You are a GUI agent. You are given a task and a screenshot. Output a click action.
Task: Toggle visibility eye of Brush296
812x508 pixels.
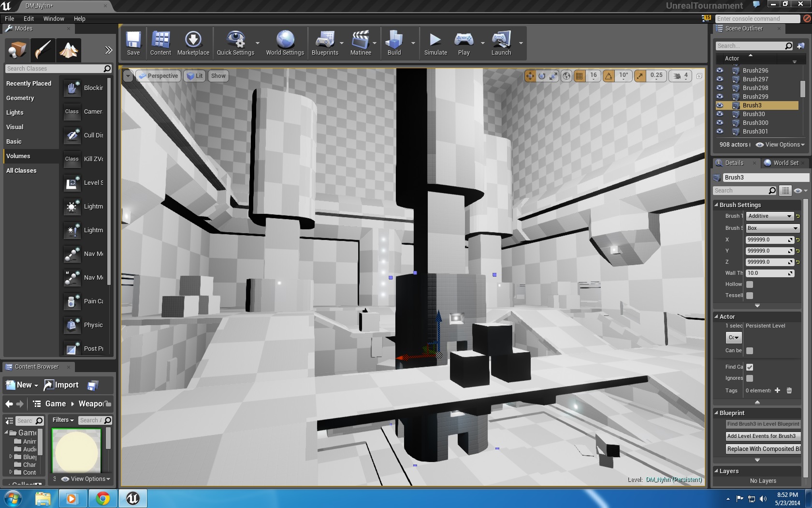click(x=720, y=70)
